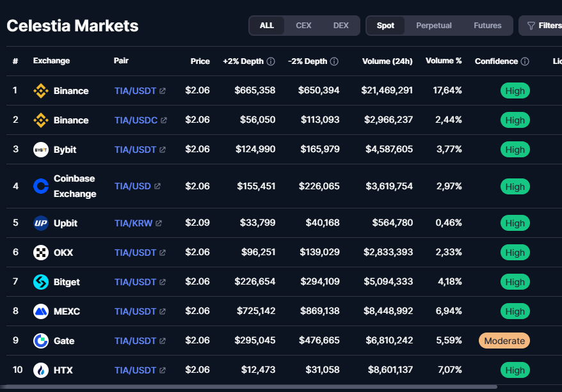Click external link icon in Gate row
The image size is (562, 392).
tap(163, 341)
